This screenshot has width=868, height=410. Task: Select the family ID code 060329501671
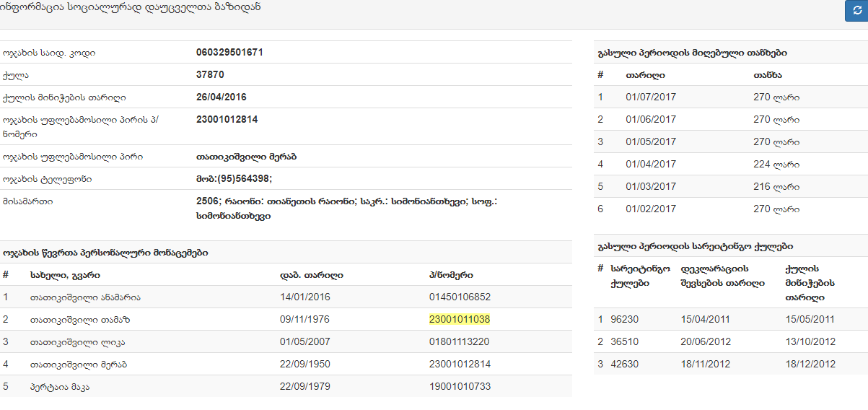tap(229, 53)
